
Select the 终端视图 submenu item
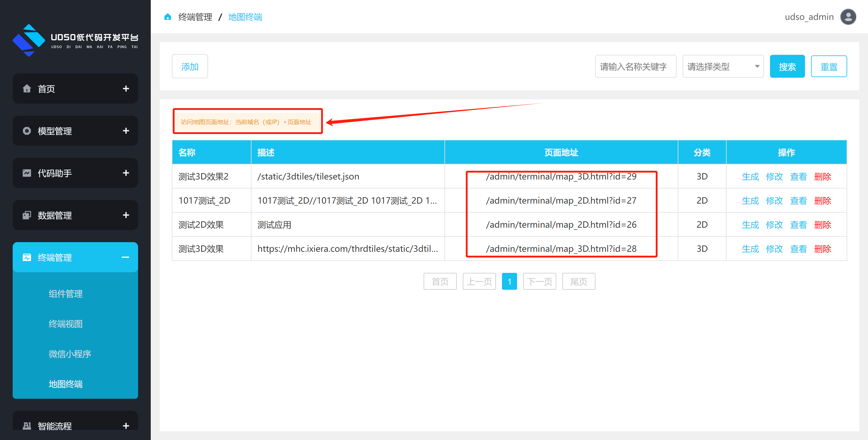point(65,324)
